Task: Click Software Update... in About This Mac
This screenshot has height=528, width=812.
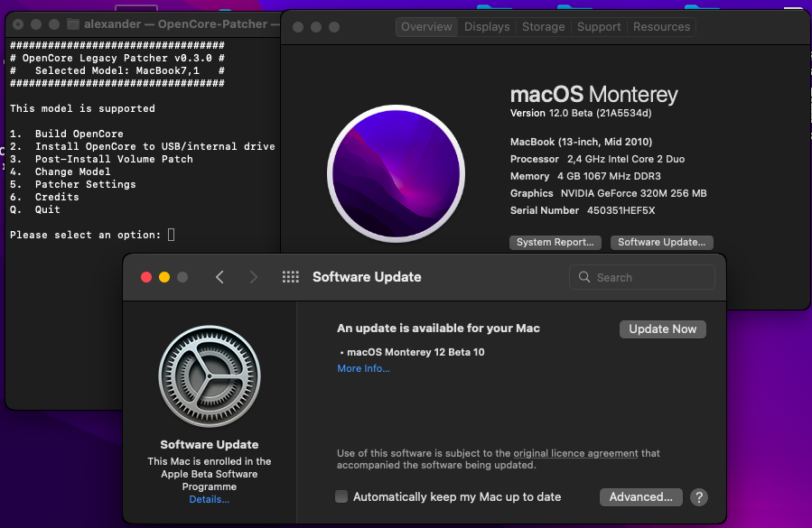Action: tap(661, 242)
